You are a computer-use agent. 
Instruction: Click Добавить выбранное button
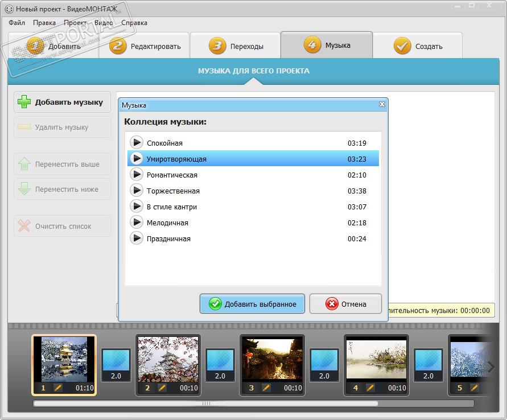pos(252,303)
